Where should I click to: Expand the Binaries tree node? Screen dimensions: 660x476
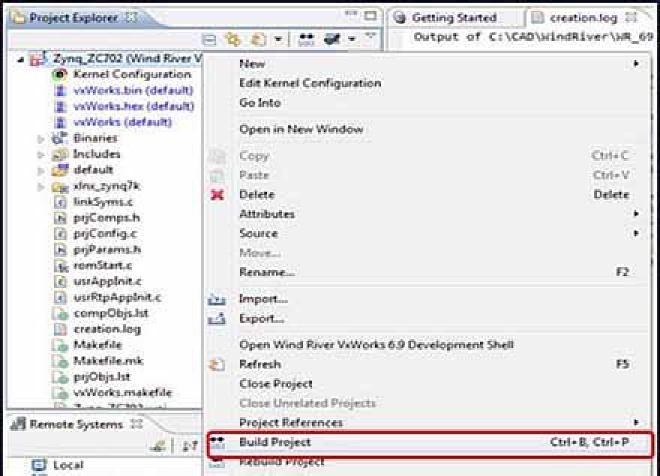pos(41,139)
